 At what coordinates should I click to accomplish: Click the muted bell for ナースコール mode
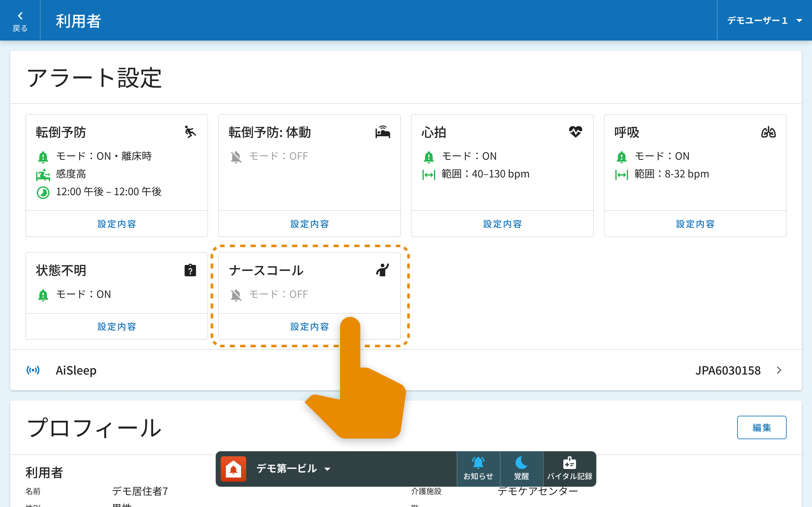[236, 295]
